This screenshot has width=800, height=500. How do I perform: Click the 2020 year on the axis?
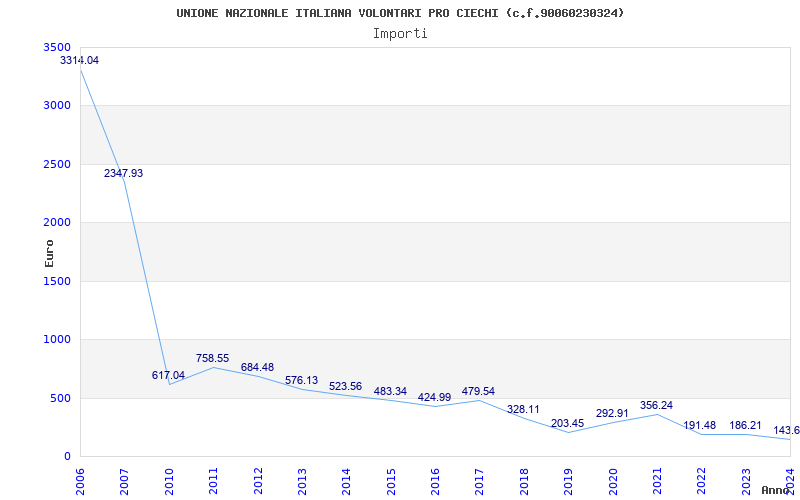[612, 481]
